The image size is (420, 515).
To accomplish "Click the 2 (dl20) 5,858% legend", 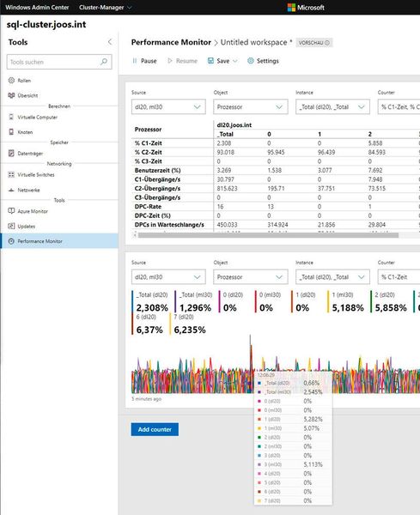I will pos(389,301).
